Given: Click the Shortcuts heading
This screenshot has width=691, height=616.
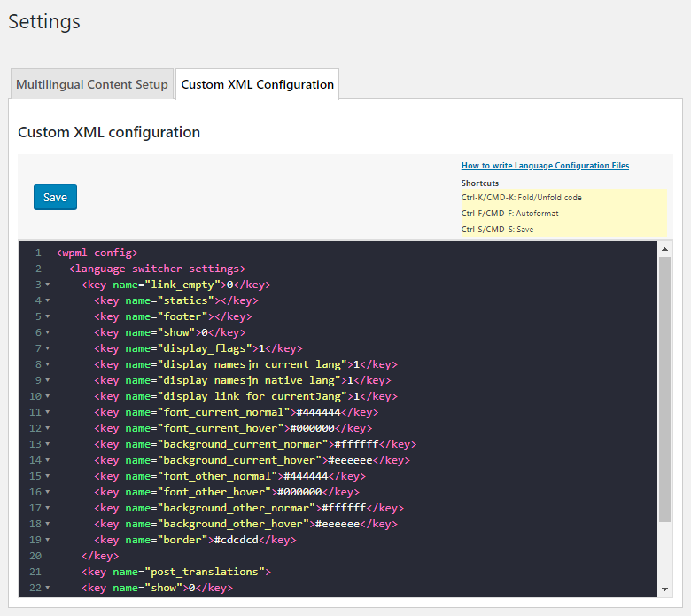Looking at the screenshot, I should [480, 183].
